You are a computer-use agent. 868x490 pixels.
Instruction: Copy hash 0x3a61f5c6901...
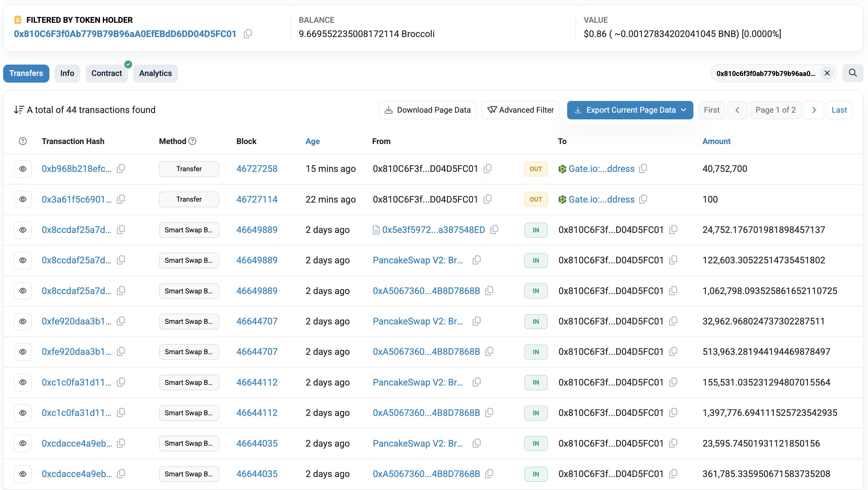tap(121, 199)
